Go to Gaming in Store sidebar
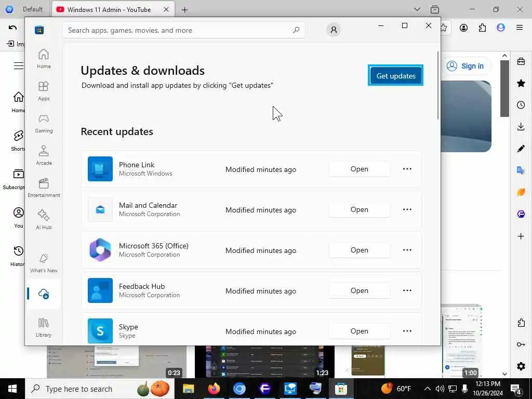Screen dimensions: 532x399 click(x=44, y=123)
